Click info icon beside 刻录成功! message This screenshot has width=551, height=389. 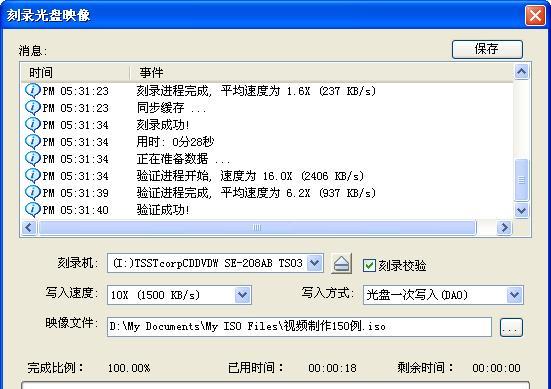pyautogui.click(x=33, y=124)
